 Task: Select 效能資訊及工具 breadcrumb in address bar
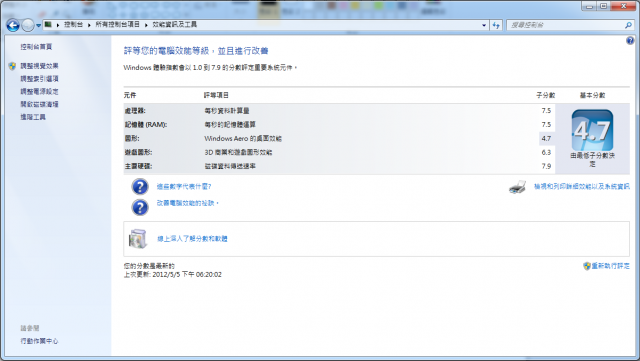[x=175, y=25]
